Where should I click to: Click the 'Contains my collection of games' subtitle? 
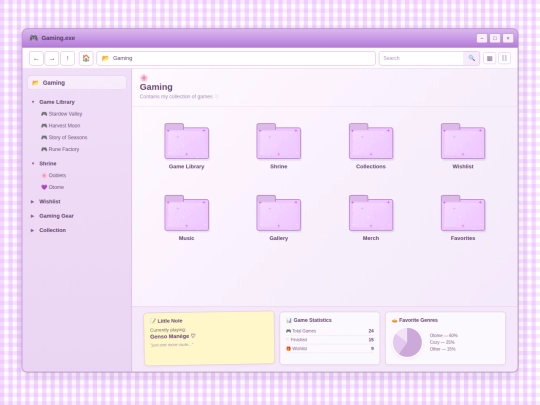[179, 96]
